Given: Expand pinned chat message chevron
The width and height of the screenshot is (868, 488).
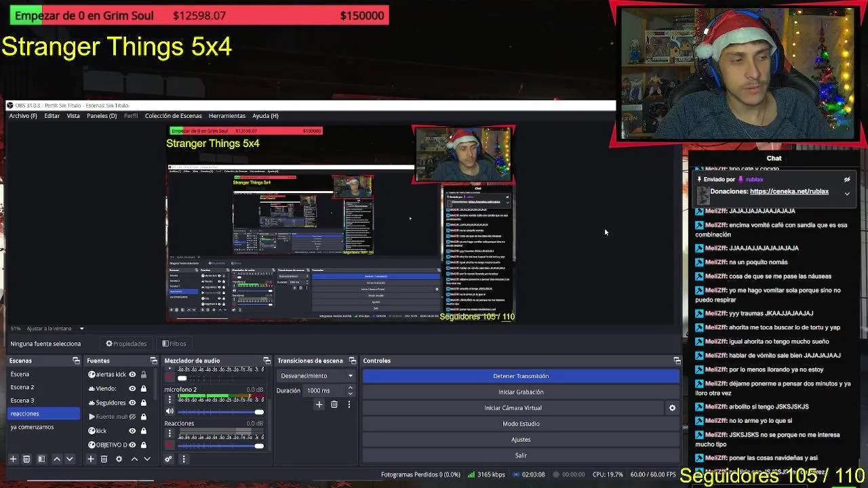Looking at the screenshot, I should (x=847, y=194).
